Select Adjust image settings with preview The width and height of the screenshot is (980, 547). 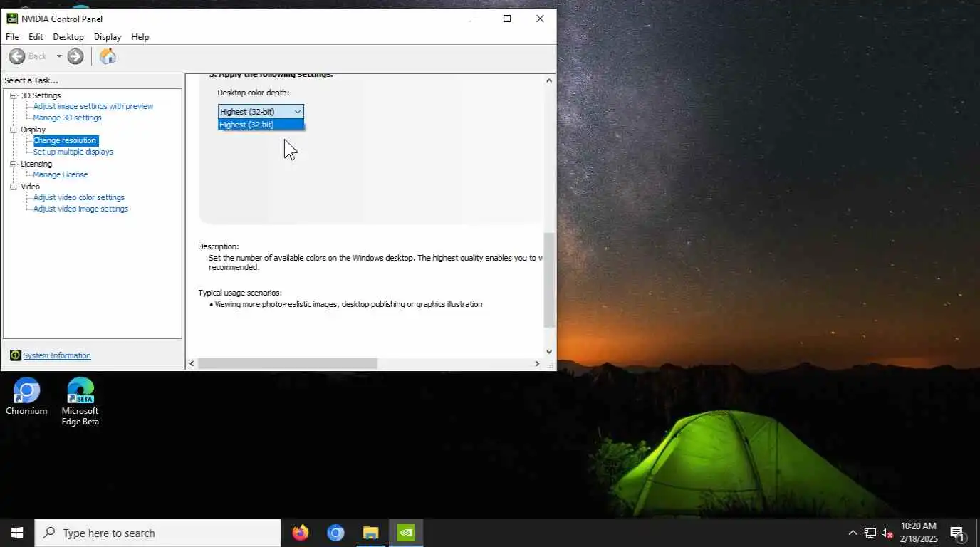93,106
